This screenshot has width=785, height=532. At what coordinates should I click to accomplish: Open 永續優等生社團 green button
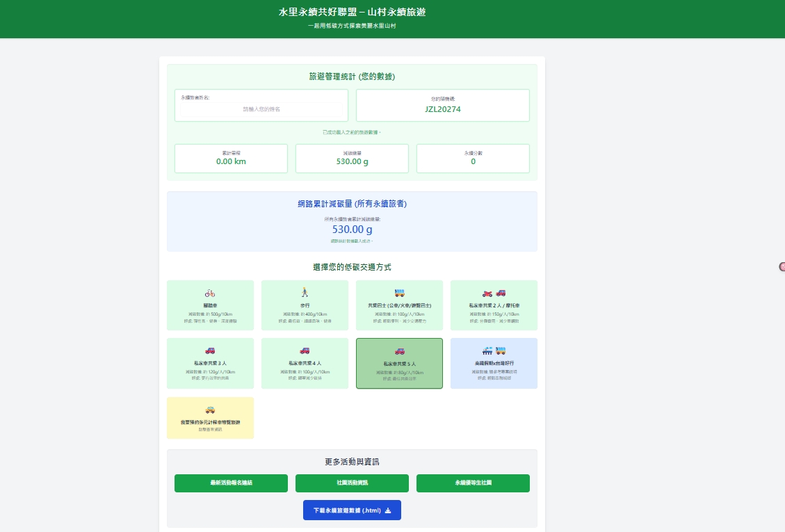click(473, 483)
